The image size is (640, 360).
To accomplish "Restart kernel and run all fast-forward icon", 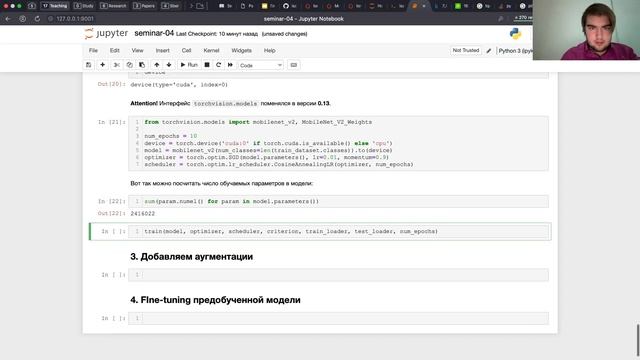I will coord(231,65).
